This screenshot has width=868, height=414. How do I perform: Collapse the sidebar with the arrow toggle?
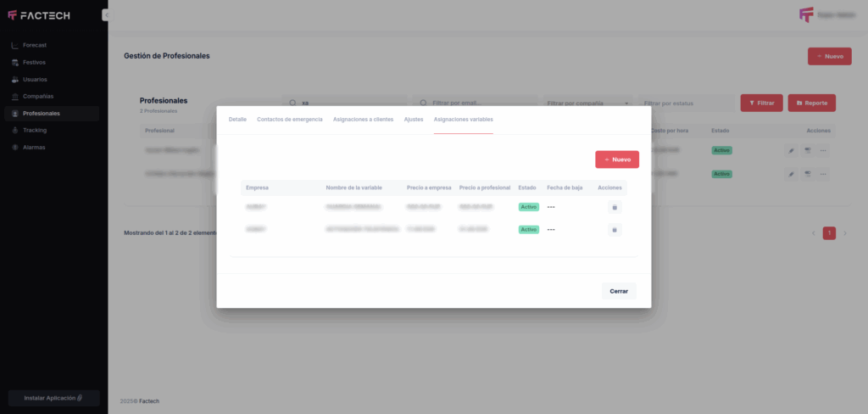[107, 15]
